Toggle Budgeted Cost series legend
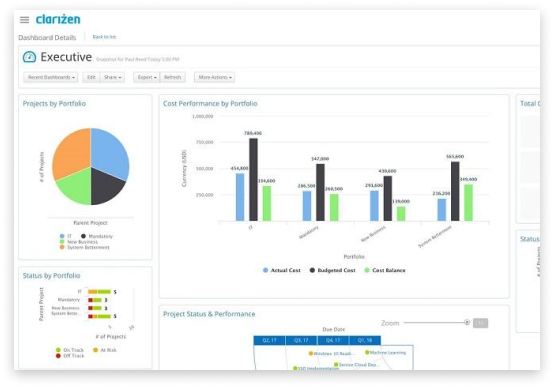Viewport: 554px width, 388px height. [x=332, y=270]
